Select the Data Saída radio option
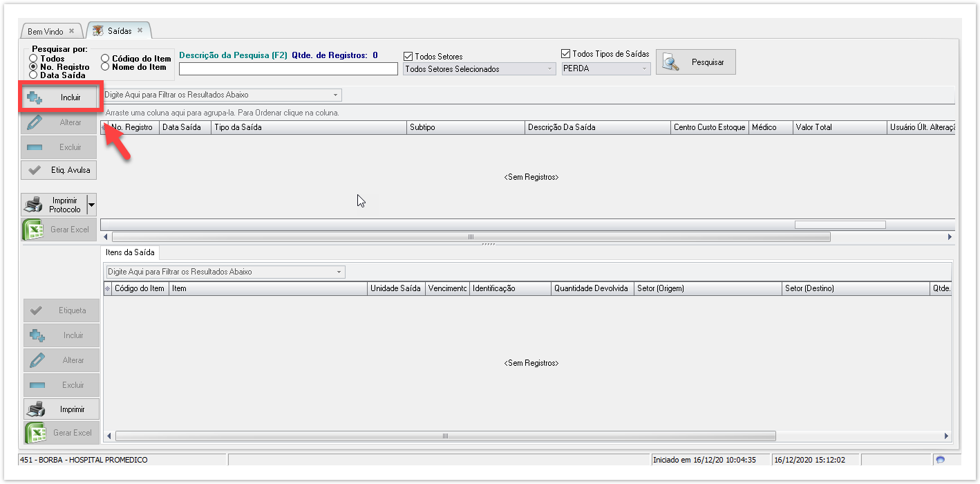 33,75
